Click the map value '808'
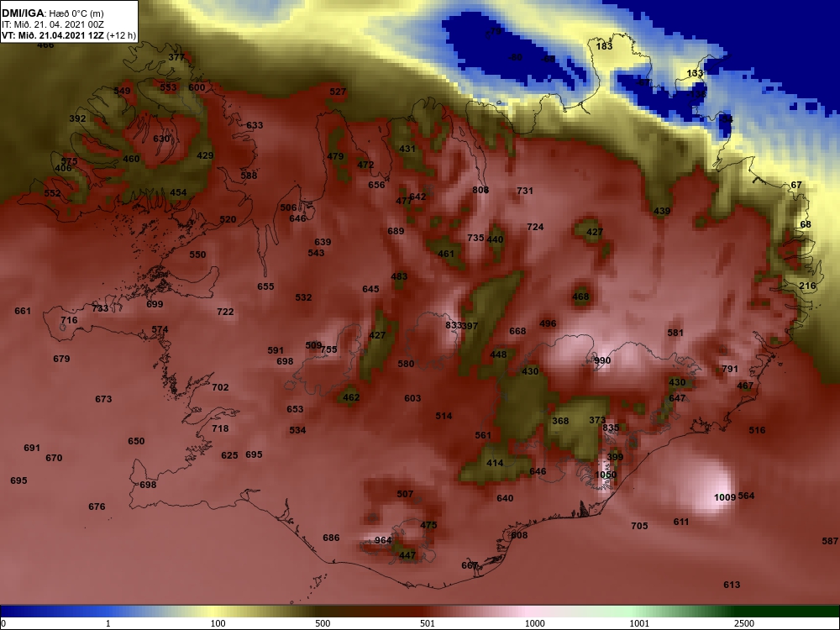This screenshot has width=840, height=630. (480, 190)
